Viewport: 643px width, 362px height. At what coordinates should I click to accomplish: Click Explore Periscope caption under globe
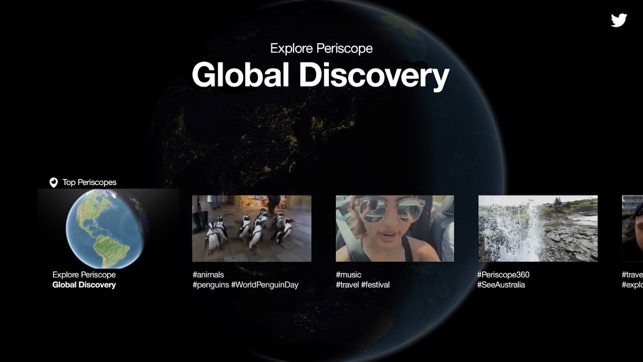84,275
